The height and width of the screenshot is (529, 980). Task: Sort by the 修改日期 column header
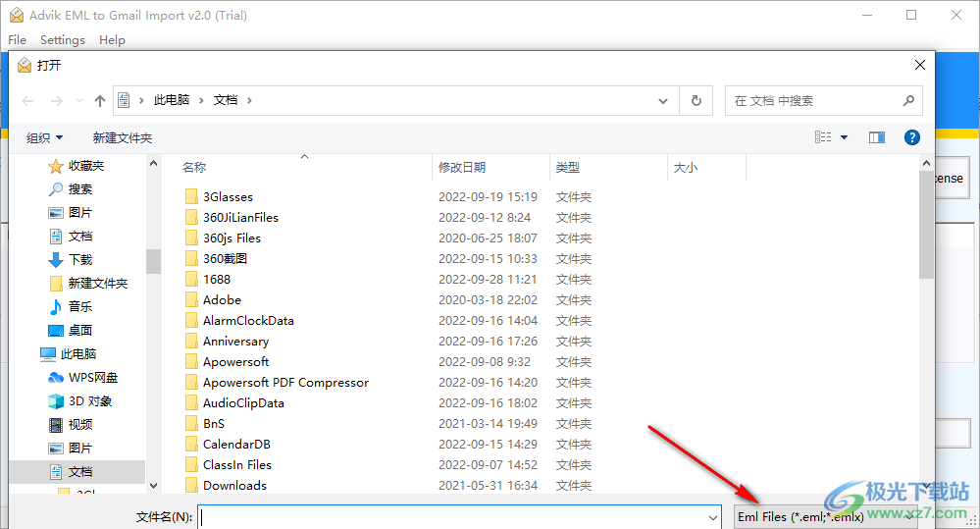pyautogui.click(x=462, y=168)
